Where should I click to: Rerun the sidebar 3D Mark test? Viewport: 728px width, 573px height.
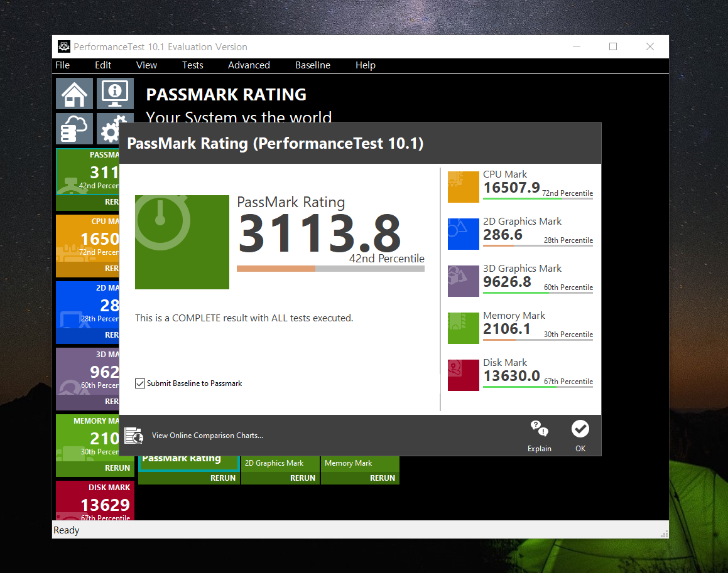click(111, 401)
